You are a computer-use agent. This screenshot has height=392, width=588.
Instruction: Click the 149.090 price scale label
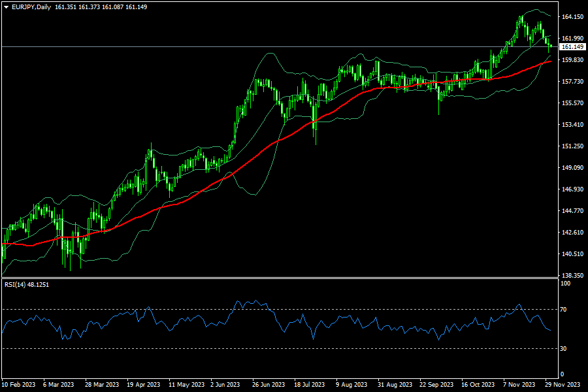pos(572,168)
